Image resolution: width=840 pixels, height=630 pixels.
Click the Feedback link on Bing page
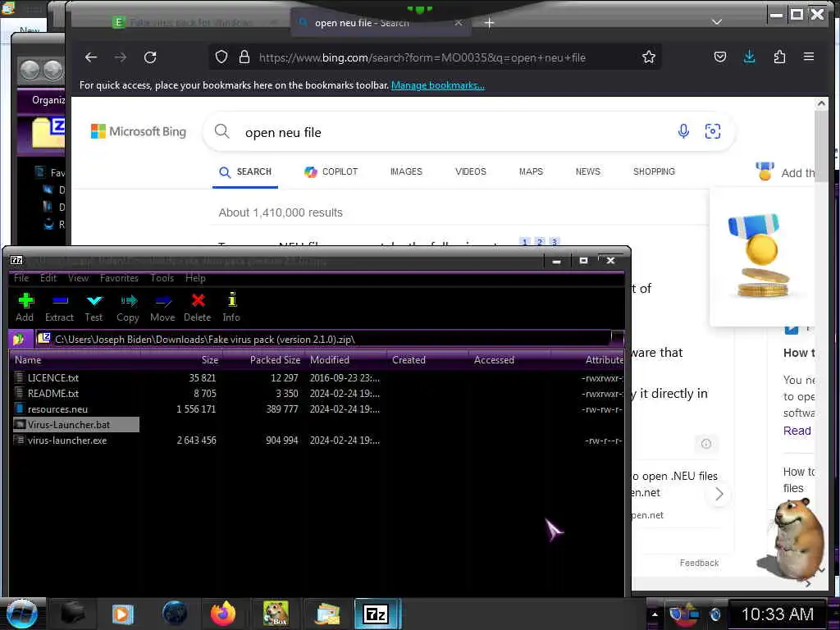[699, 563]
